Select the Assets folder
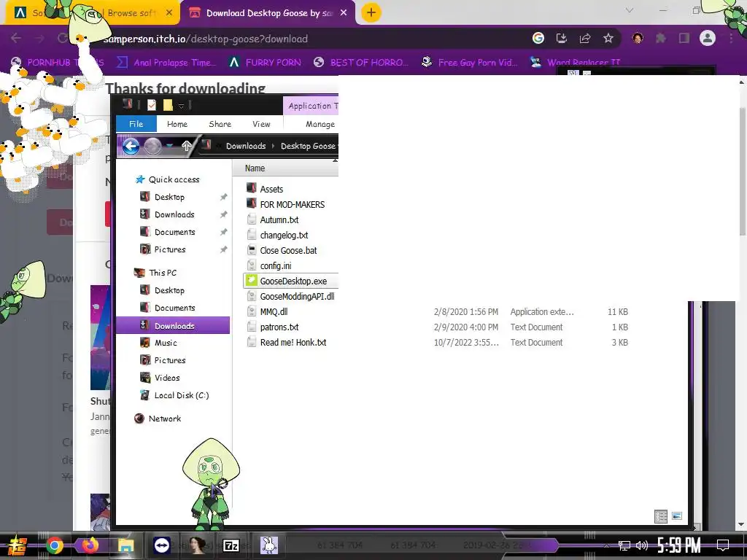 coord(265,189)
